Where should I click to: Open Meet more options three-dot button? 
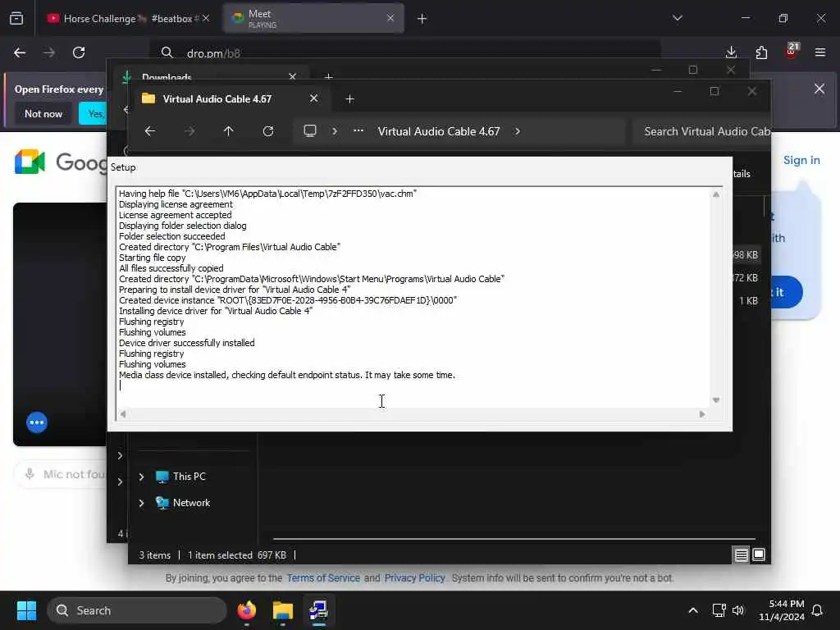[37, 422]
